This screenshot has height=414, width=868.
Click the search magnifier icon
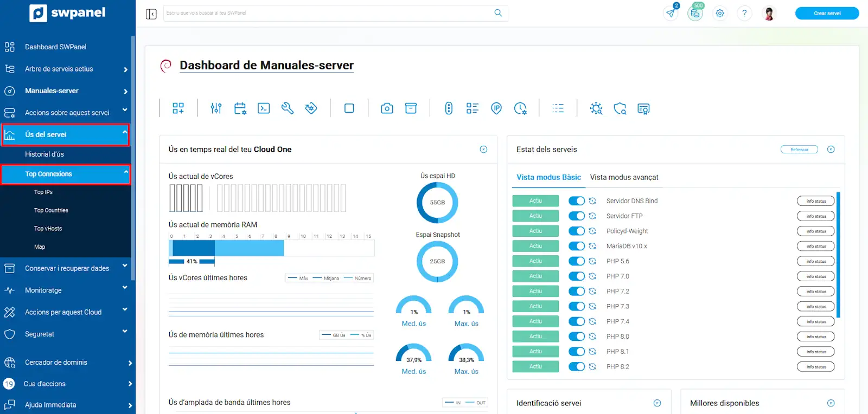pos(498,13)
